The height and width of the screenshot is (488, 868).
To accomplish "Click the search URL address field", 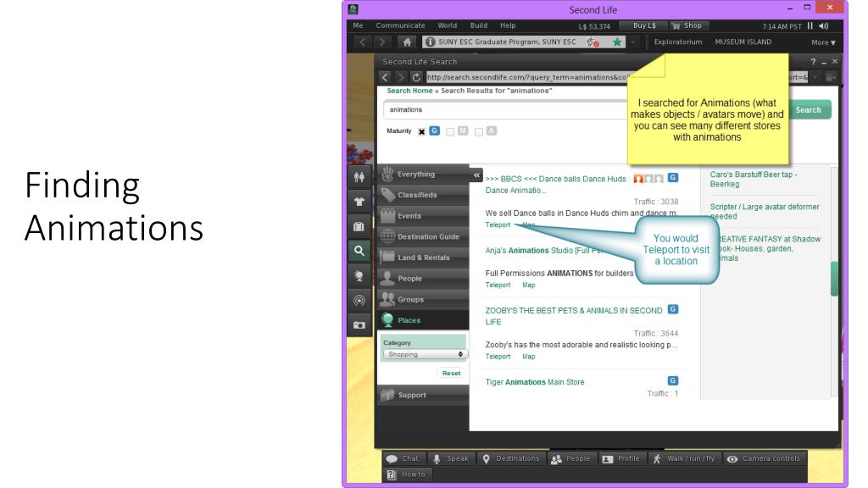I will [x=526, y=77].
